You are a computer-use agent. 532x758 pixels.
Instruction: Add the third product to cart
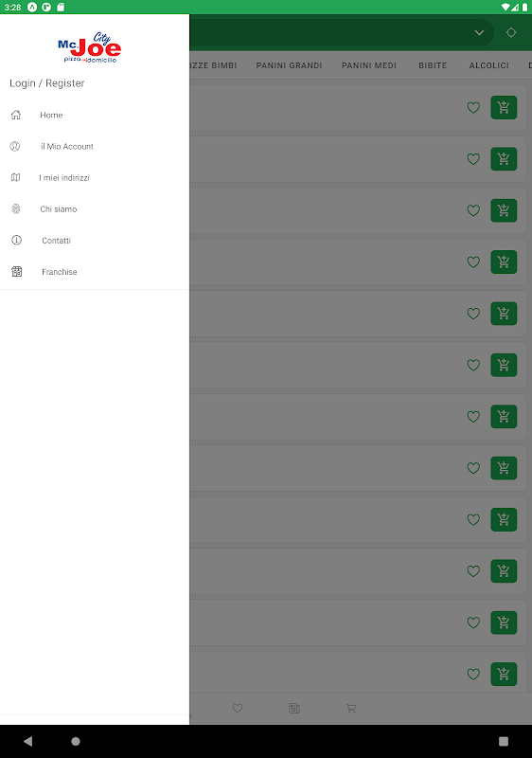(504, 210)
